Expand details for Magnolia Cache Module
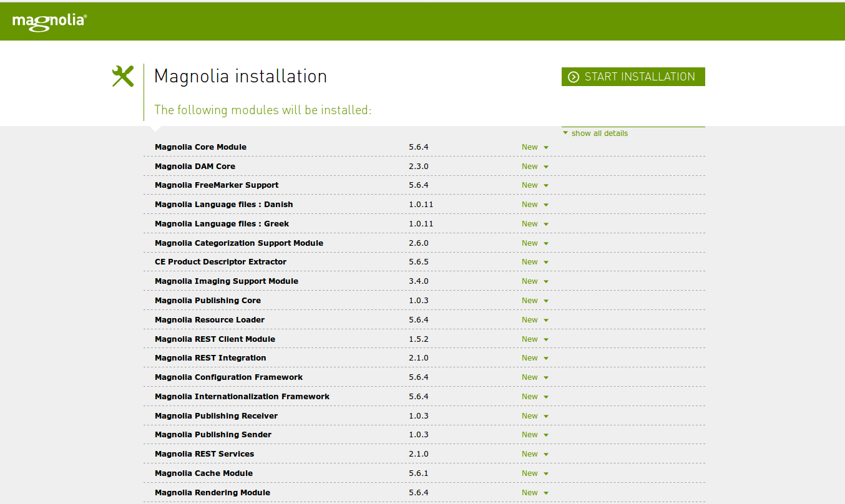845x504 pixels. click(x=535, y=473)
